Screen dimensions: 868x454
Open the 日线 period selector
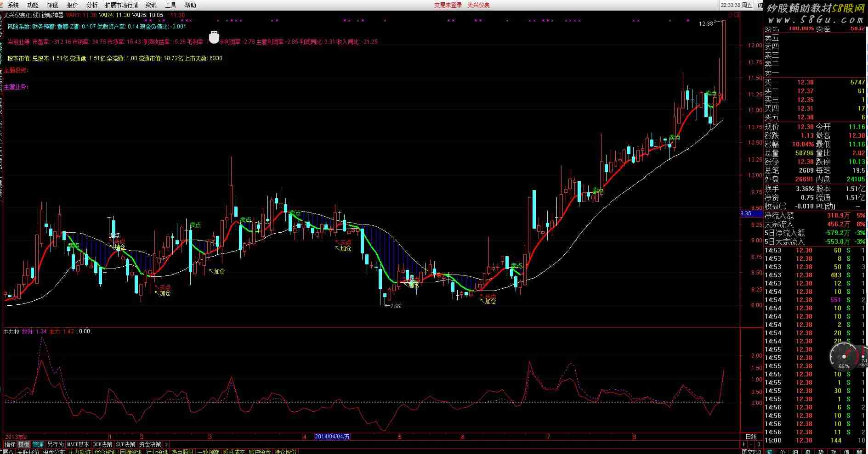[x=751, y=437]
